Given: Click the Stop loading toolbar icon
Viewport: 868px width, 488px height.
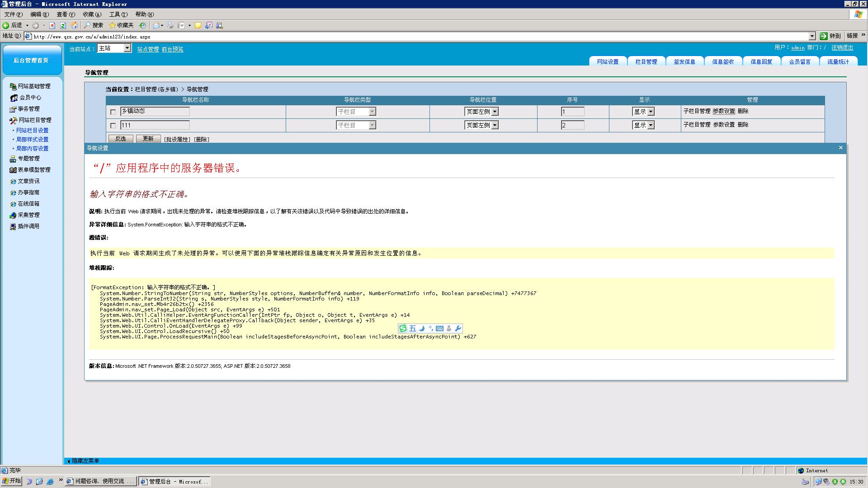Looking at the screenshot, I should click(52, 26).
